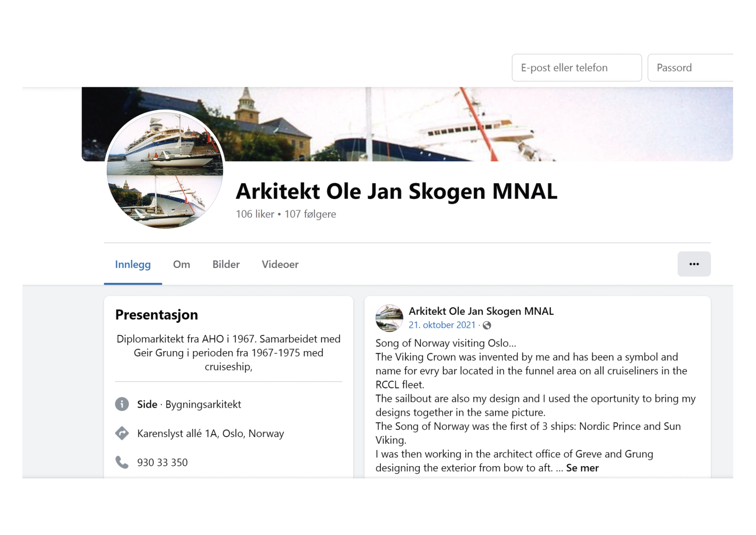Image resolution: width=756 pixels, height=535 pixels.
Task: Click the 106 liker count
Action: click(x=255, y=214)
